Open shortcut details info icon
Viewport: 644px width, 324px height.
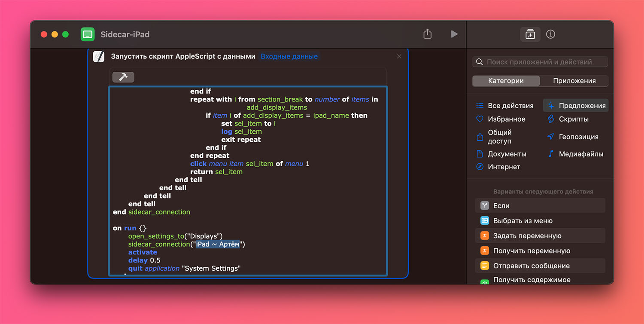point(550,34)
